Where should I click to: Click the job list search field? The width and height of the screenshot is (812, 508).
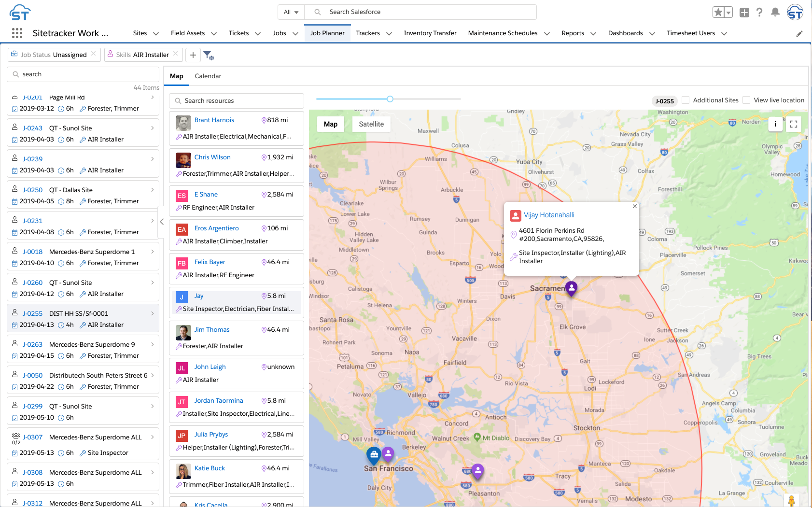point(83,74)
